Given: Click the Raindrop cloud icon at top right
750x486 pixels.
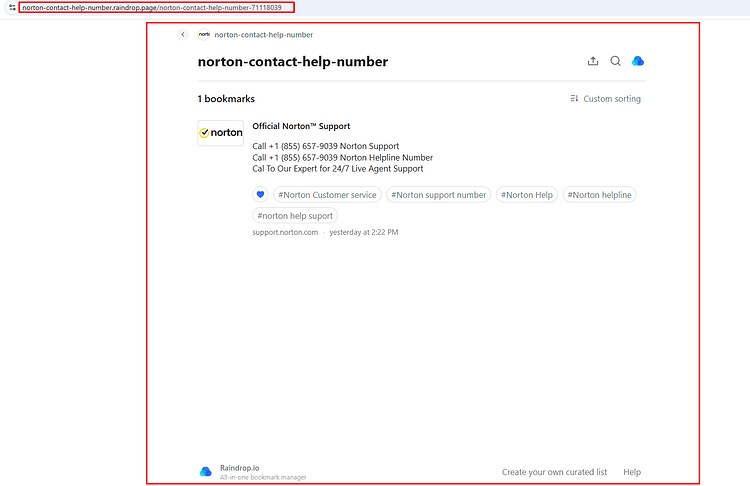Looking at the screenshot, I should tap(638, 61).
